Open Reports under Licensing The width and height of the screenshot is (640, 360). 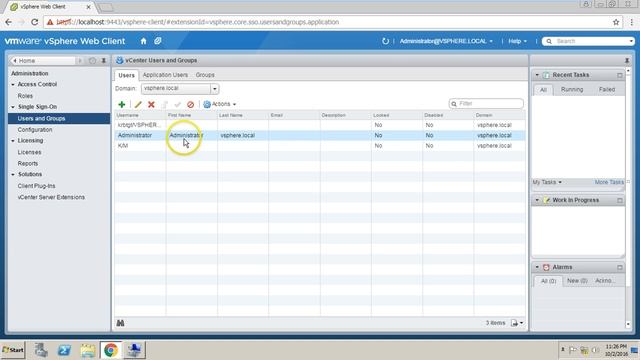(x=28, y=164)
